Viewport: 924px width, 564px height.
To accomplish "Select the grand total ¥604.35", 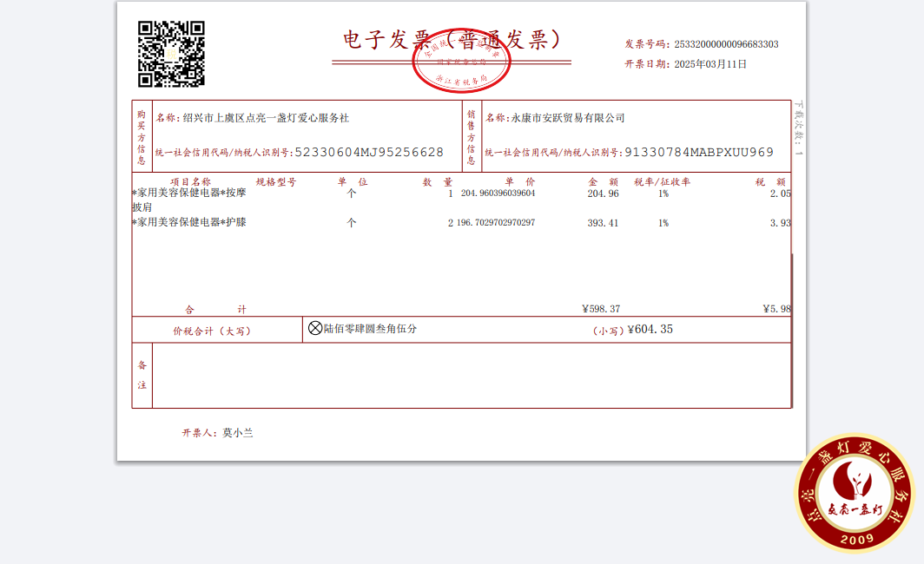I will [x=650, y=329].
